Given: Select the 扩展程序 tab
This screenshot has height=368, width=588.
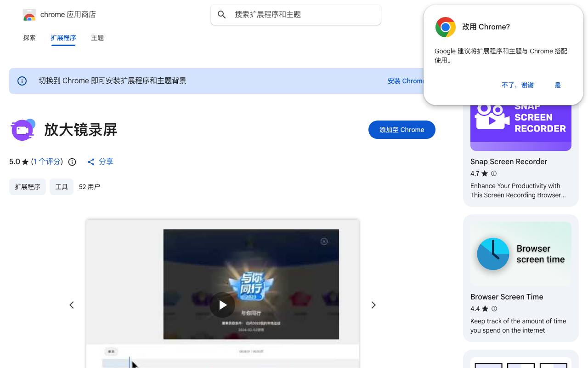Looking at the screenshot, I should click(63, 38).
